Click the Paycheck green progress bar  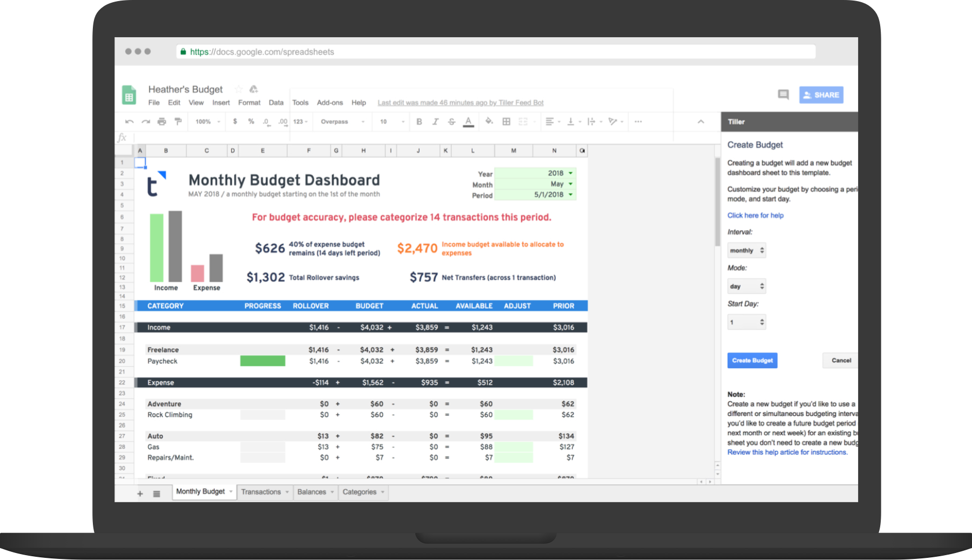click(x=262, y=361)
